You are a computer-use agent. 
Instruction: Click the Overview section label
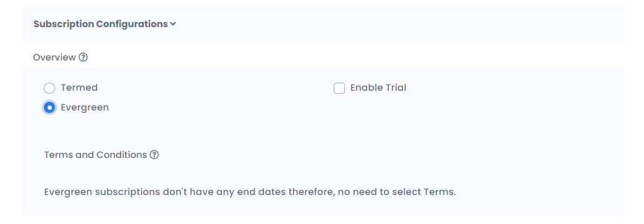(54, 57)
